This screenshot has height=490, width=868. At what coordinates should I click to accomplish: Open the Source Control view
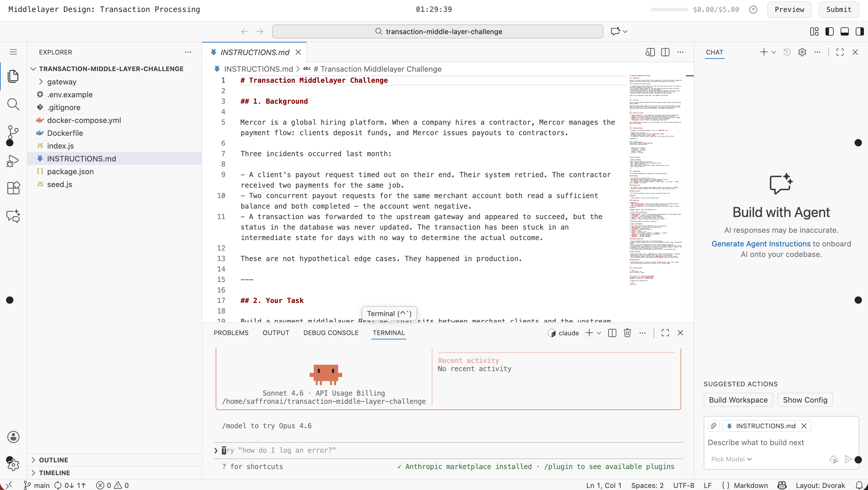[13, 132]
